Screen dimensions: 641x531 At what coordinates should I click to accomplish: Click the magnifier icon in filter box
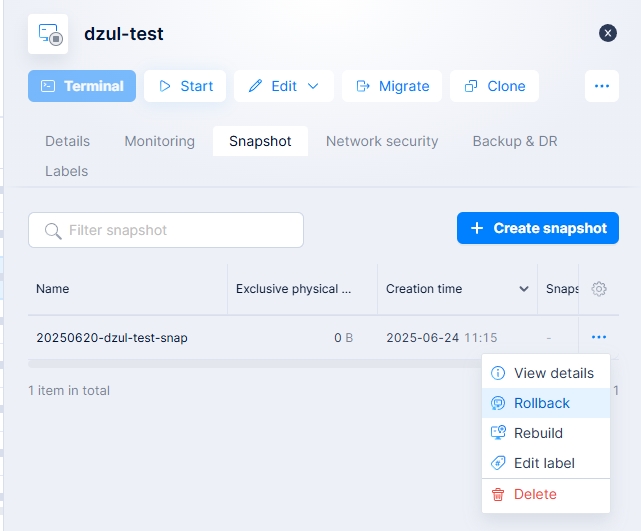pos(53,230)
